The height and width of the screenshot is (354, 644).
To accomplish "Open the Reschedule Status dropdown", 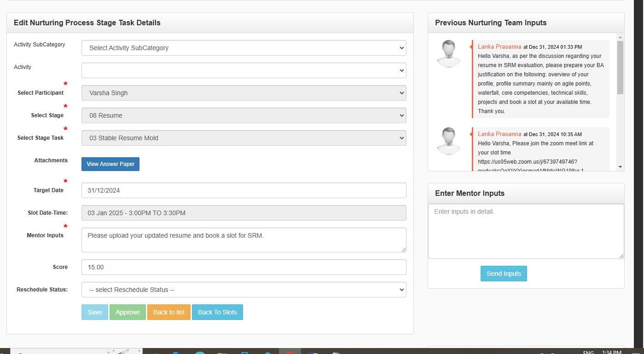I will pos(244,290).
